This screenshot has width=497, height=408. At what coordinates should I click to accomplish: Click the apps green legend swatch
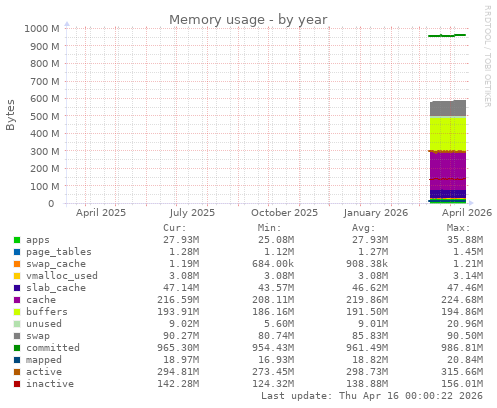17,240
